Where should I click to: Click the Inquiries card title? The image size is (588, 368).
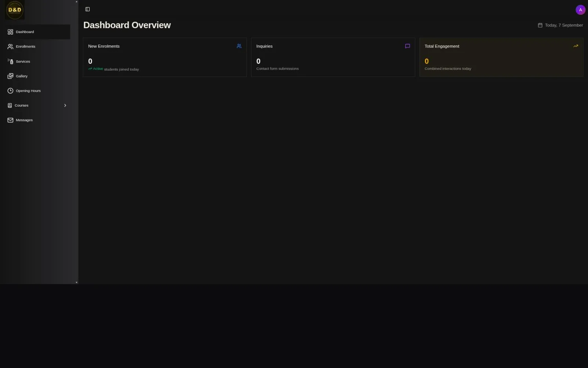pyautogui.click(x=264, y=46)
